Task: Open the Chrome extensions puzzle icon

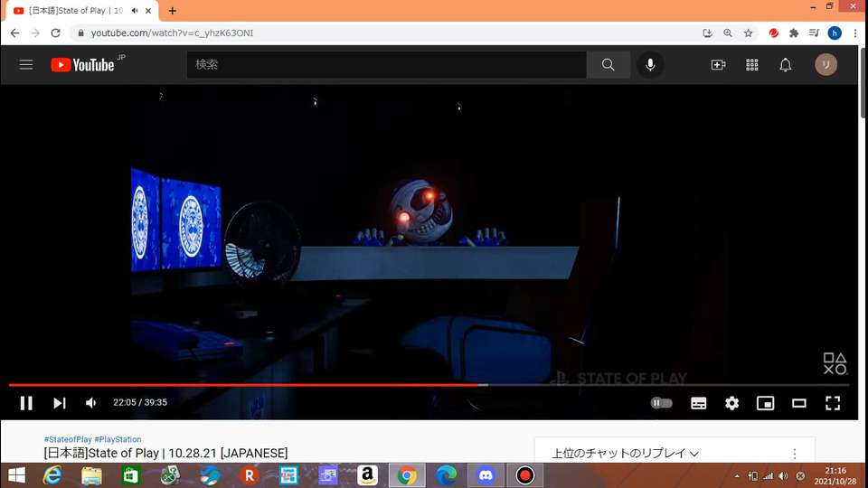Action: (794, 33)
